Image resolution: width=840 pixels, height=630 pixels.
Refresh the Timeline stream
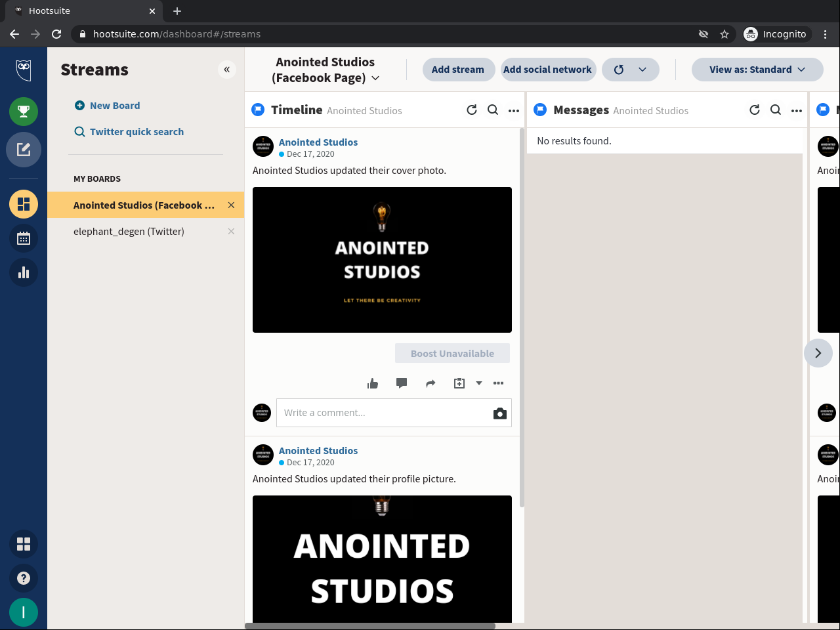click(x=472, y=110)
